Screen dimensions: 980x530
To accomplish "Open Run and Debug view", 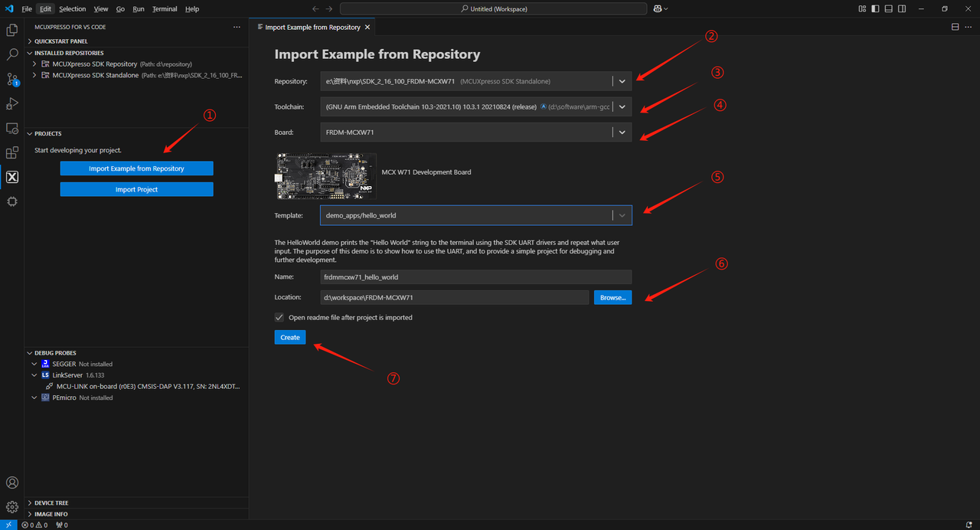I will click(12, 103).
